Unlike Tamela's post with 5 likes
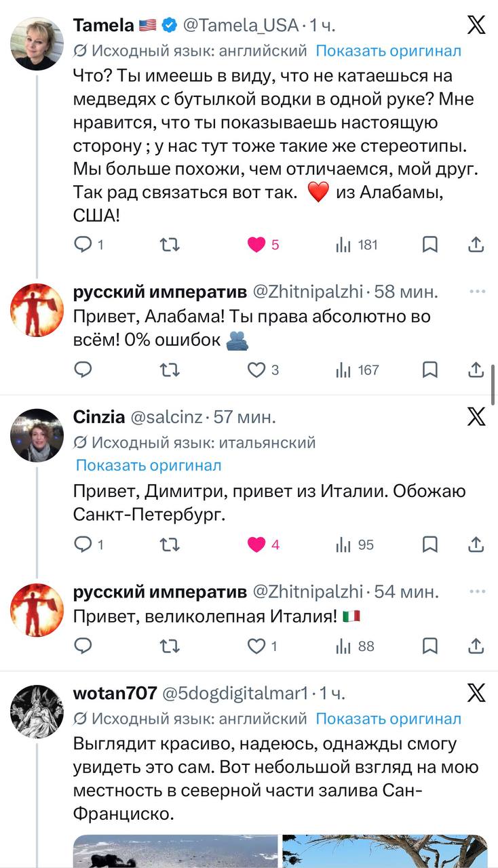 (256, 245)
